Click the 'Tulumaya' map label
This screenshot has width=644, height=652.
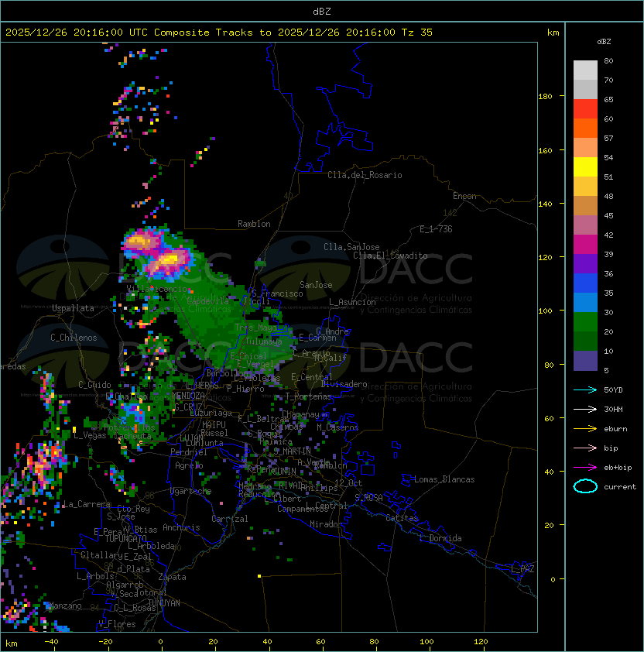tap(264, 341)
